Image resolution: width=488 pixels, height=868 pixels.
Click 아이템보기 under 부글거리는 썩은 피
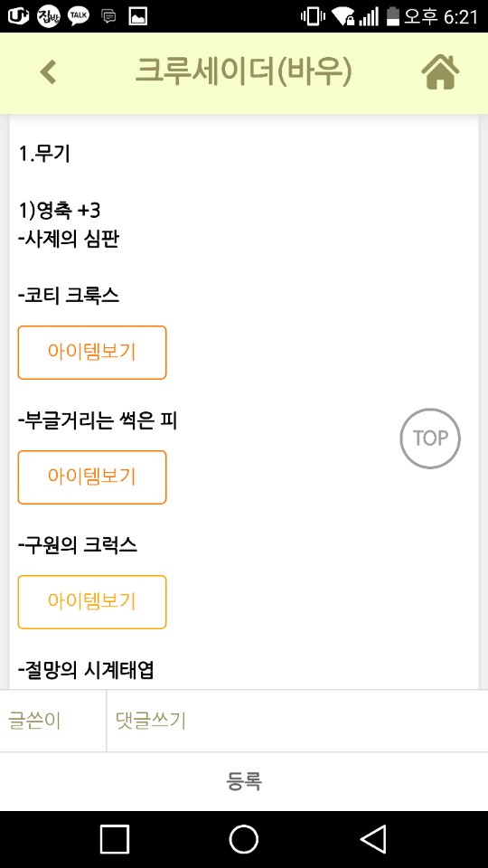pos(92,477)
